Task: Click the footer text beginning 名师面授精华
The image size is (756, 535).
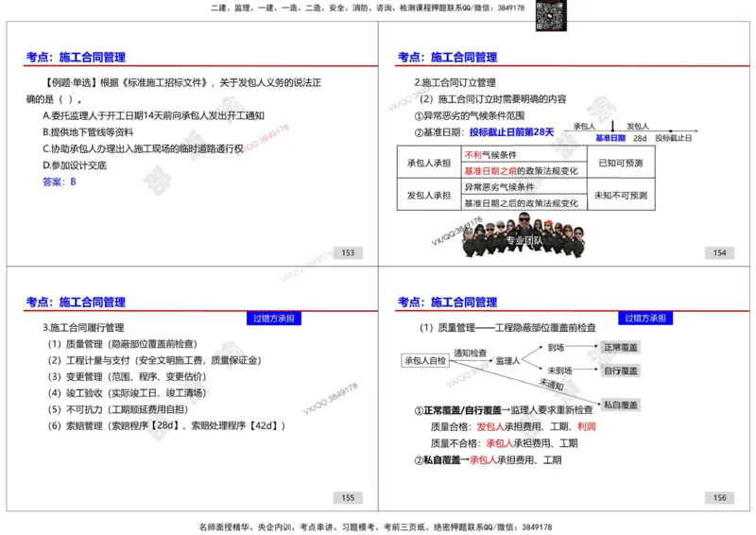Action: coord(375,527)
